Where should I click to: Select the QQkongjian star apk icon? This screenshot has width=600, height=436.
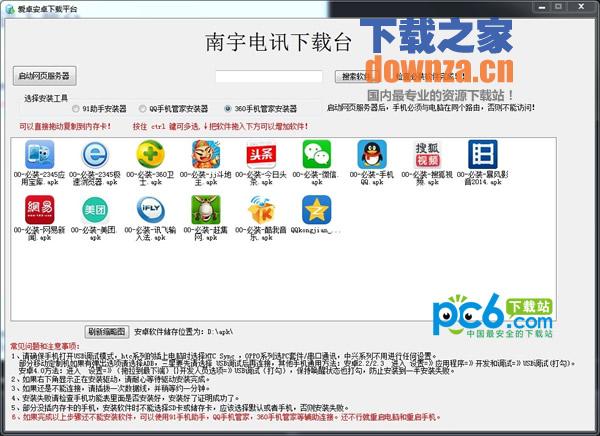point(316,210)
